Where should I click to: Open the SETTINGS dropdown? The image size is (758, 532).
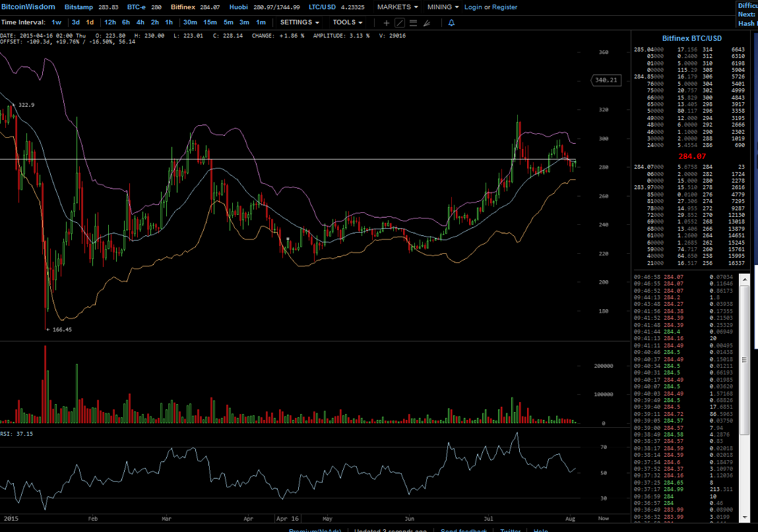pyautogui.click(x=300, y=22)
